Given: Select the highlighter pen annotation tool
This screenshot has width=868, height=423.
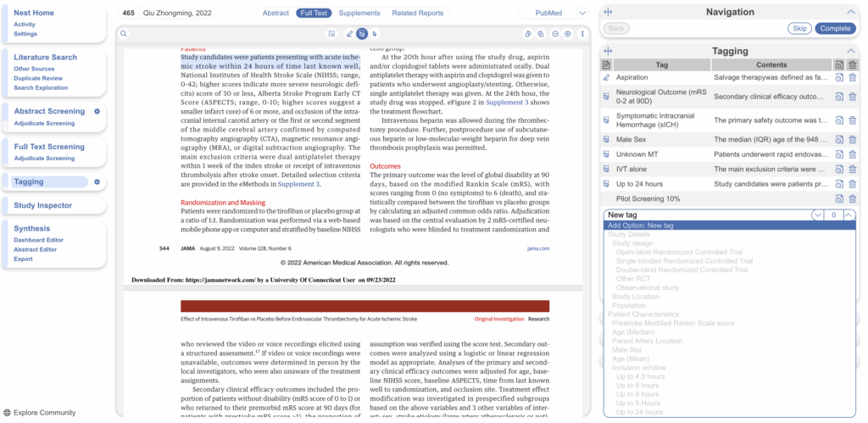Looking at the screenshot, I should coord(349,34).
